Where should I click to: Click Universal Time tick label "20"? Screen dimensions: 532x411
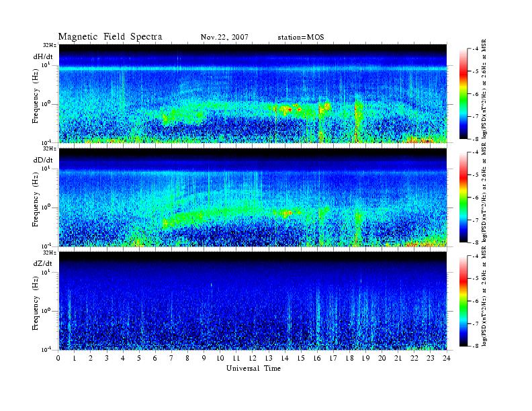coord(382,359)
